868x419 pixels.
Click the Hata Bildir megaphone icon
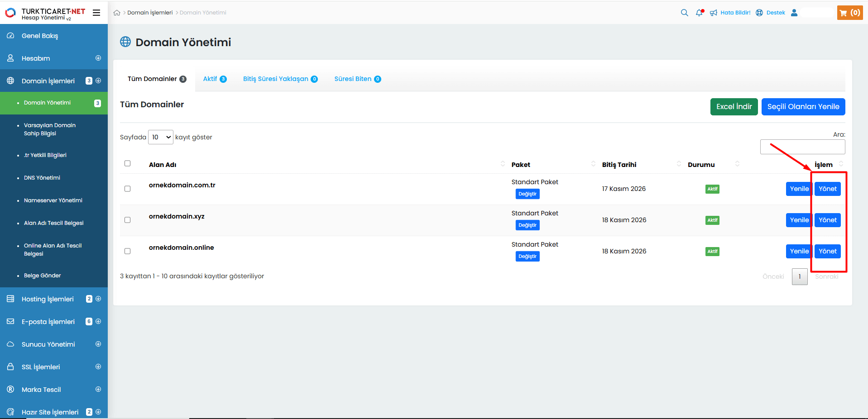[x=714, y=13]
